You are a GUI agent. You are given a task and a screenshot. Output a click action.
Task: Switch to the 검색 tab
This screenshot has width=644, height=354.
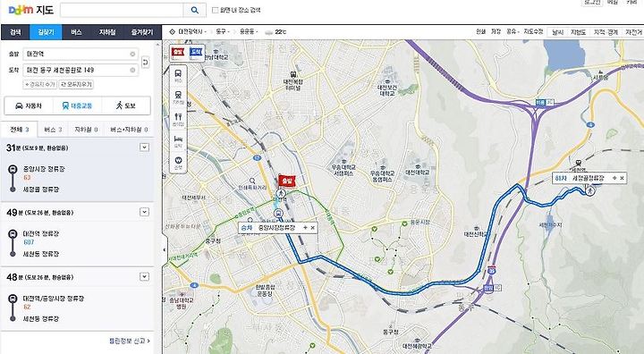pos(15,32)
